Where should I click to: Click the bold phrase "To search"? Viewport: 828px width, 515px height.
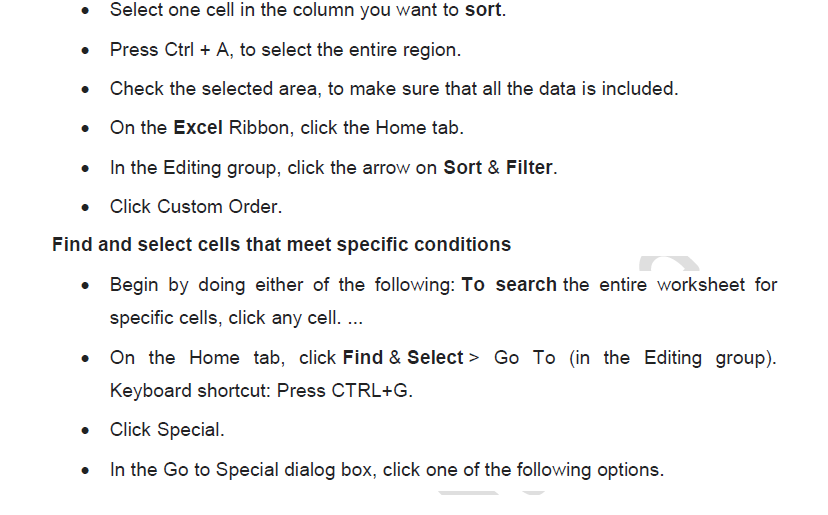pyautogui.click(x=509, y=284)
